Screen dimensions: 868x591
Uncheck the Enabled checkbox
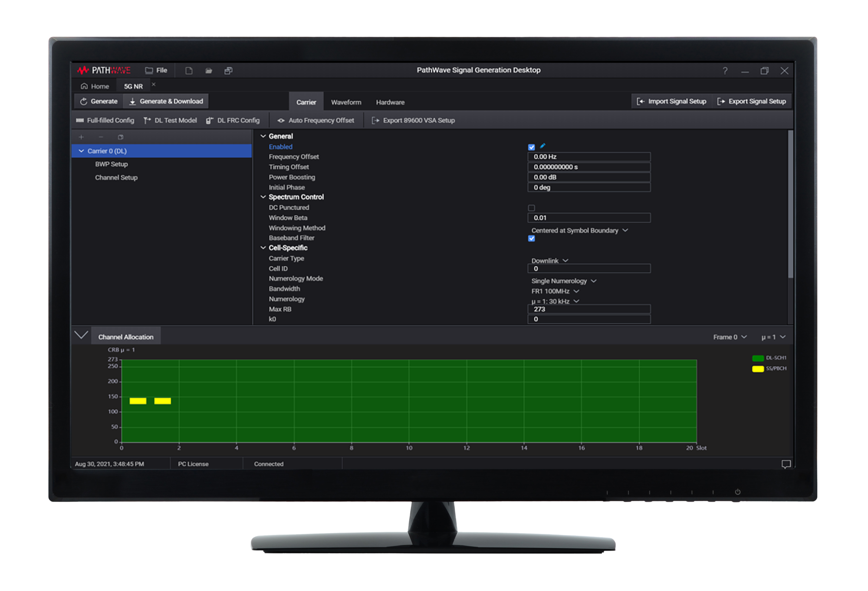[531, 147]
